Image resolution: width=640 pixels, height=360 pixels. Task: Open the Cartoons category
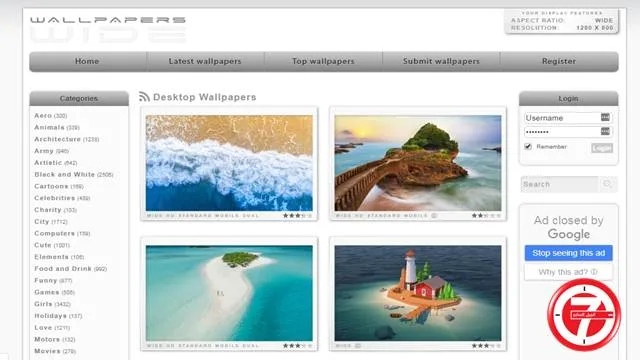point(59,186)
